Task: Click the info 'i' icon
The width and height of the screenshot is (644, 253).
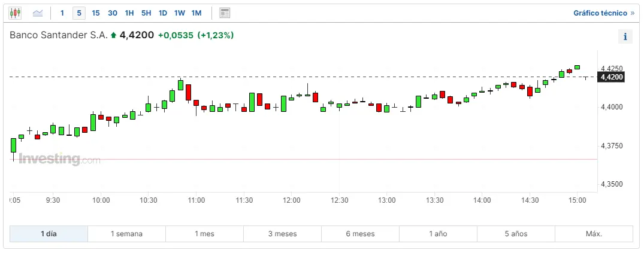Action: 625,36
